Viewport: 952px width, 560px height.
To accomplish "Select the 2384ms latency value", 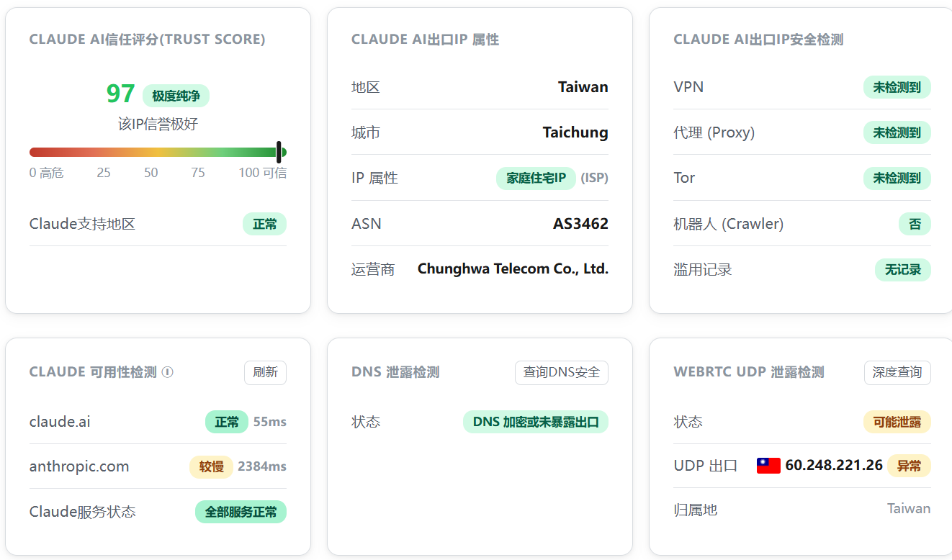I will (x=262, y=466).
